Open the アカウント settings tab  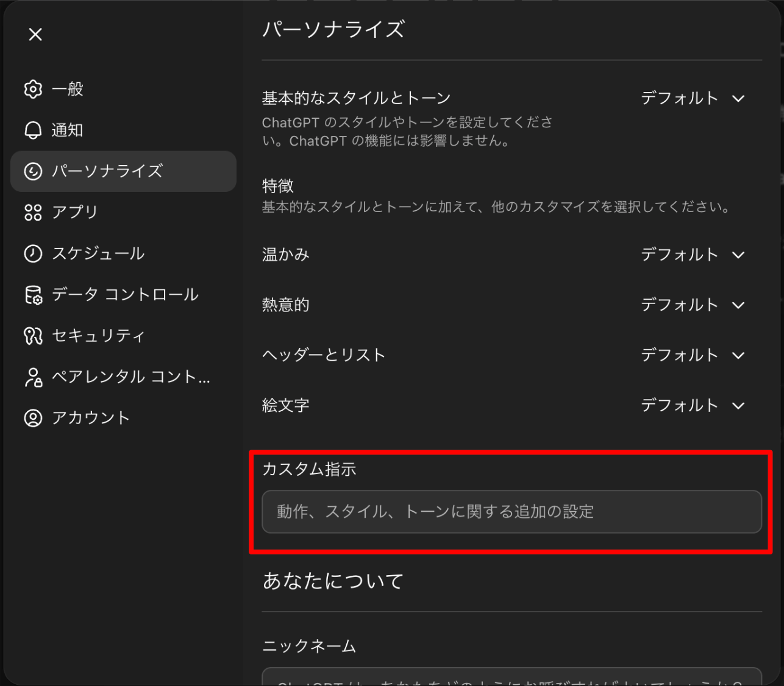[x=91, y=418]
